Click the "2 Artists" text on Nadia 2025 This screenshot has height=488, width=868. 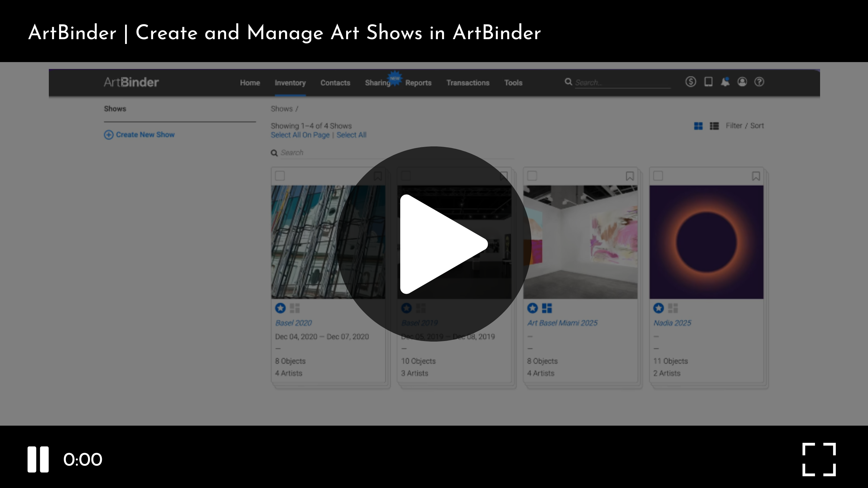click(x=666, y=373)
